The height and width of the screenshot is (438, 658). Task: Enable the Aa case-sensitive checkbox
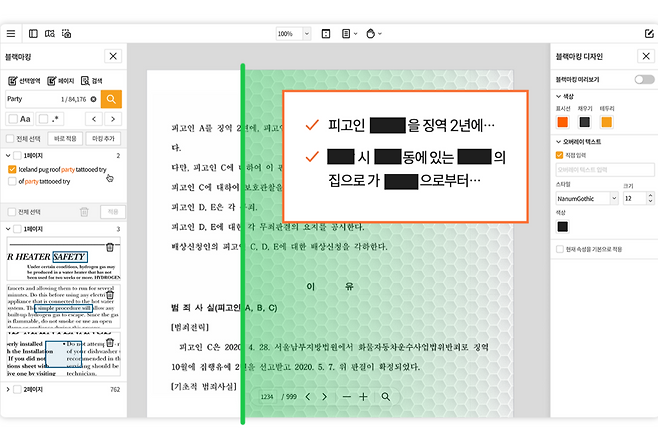pyautogui.click(x=12, y=119)
